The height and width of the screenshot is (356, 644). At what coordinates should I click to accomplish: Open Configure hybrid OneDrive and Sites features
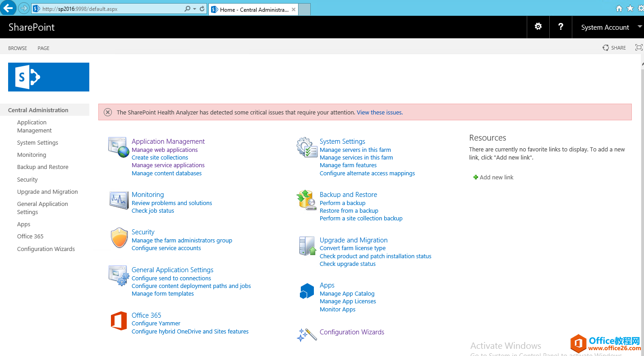pyautogui.click(x=190, y=331)
